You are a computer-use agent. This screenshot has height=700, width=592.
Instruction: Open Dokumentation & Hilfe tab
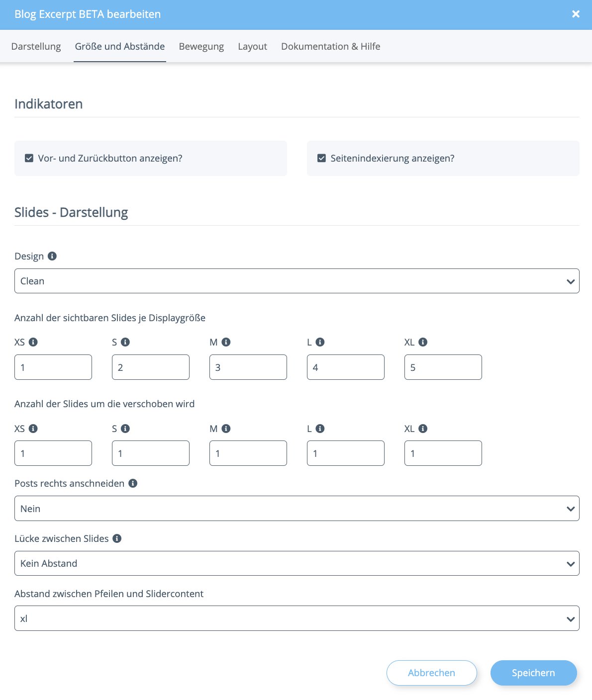[x=331, y=46]
